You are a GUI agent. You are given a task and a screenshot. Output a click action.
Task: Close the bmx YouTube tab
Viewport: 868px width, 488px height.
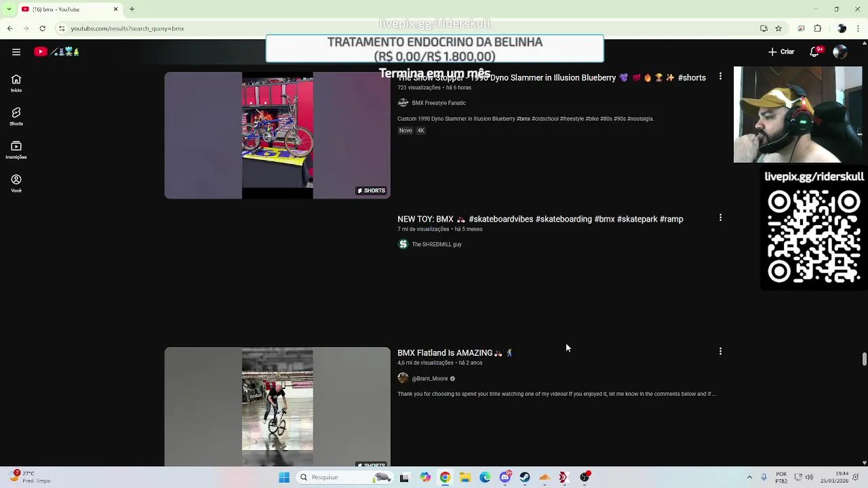click(x=115, y=9)
